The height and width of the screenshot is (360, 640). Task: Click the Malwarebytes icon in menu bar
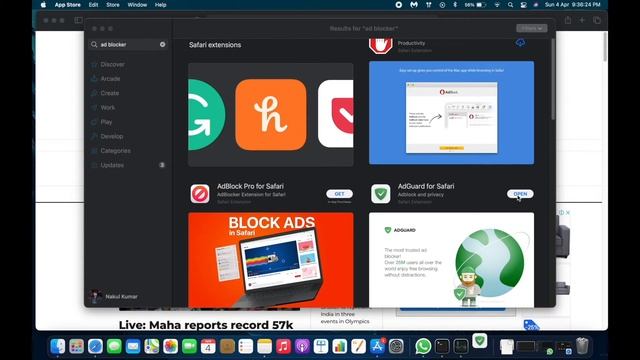414,5
